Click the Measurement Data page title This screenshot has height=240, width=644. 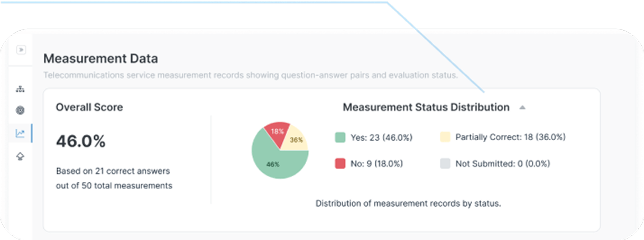coord(101,59)
